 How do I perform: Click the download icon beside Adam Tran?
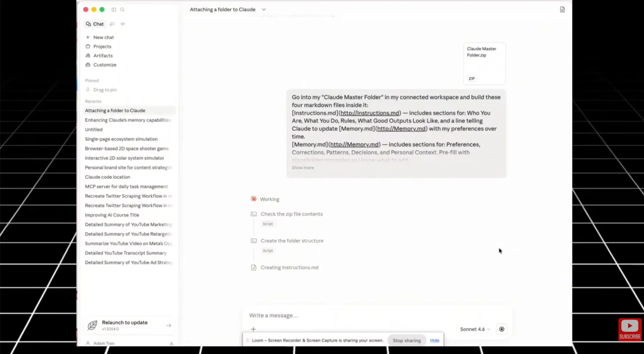(172, 344)
